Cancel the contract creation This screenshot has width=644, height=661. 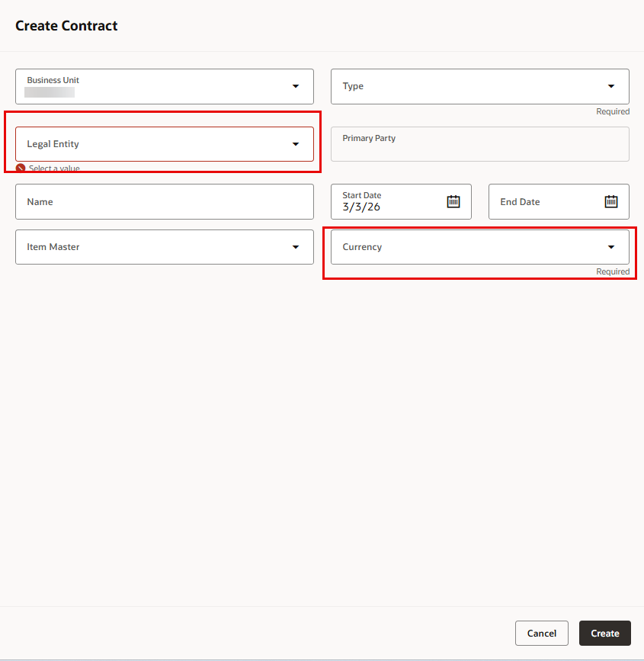pos(542,634)
